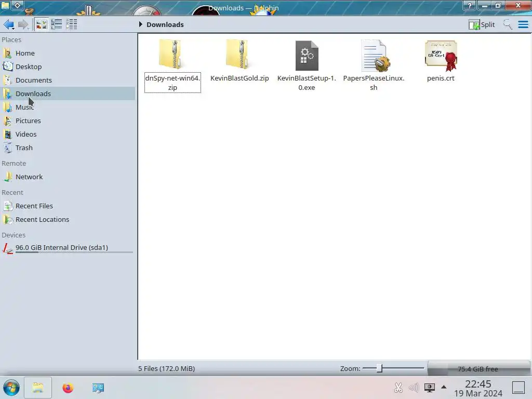Click the breadcrumb arrow before Downloads
The height and width of the screenshot is (399, 532).
[140, 24]
